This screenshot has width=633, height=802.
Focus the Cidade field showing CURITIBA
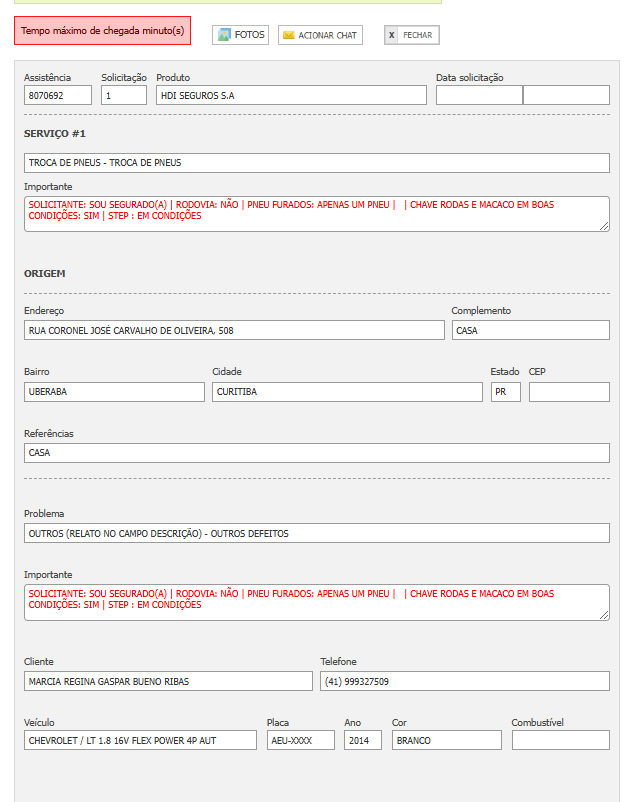(347, 392)
